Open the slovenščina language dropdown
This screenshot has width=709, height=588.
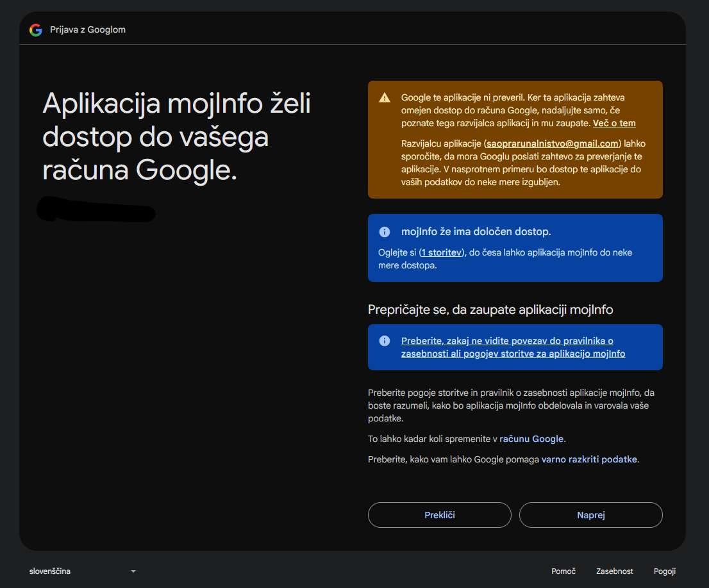point(82,571)
